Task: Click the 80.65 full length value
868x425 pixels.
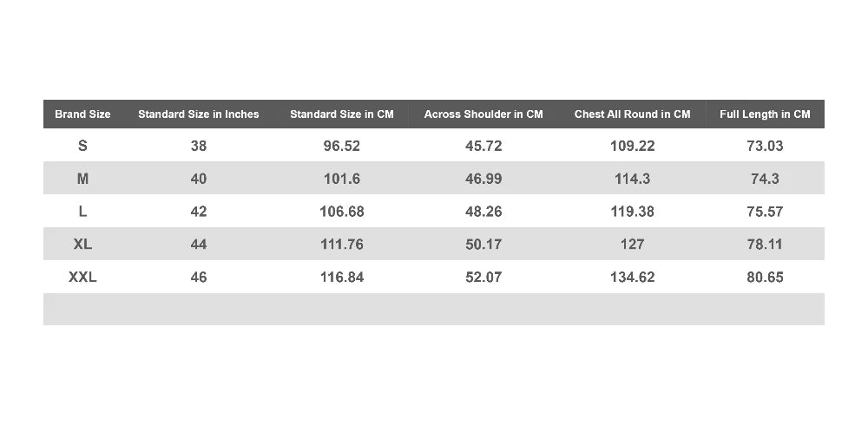Action: (x=765, y=277)
